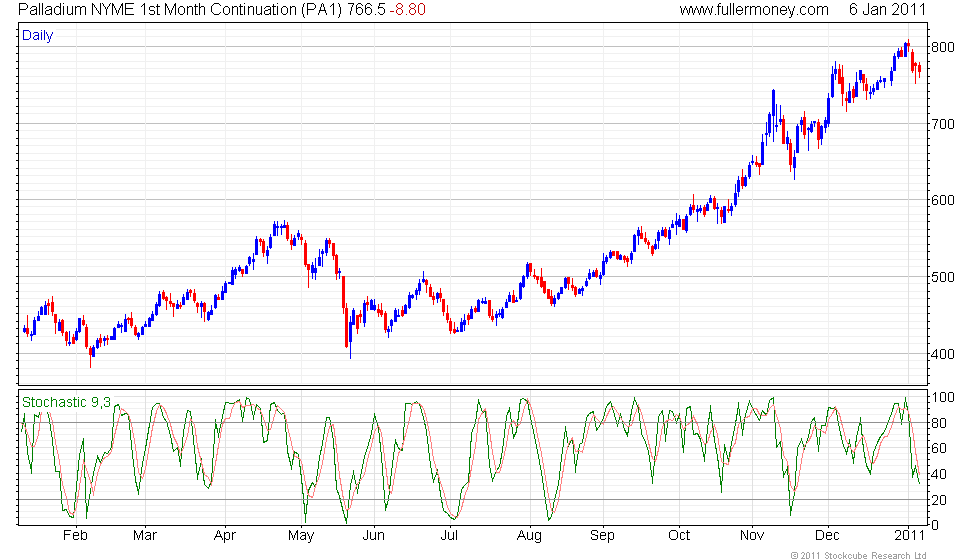Click the red price change -8.80
This screenshot has width=980, height=560.
(x=408, y=10)
